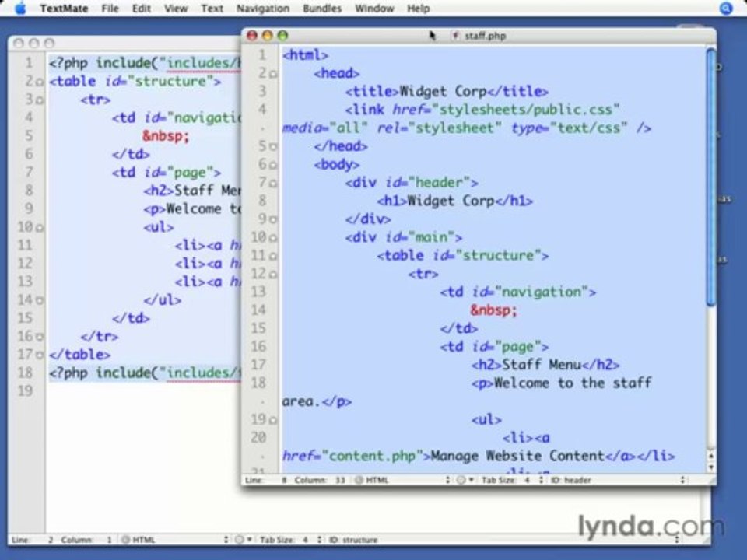The image size is (747, 560).
Task: Open the Navigation menu
Action: point(263,8)
